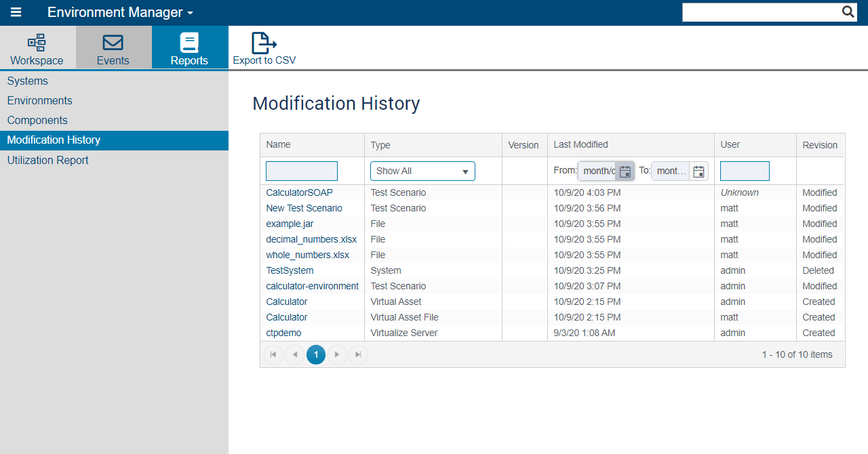This screenshot has height=454, width=868.
Task: Click the TestSystem row name
Action: point(290,270)
